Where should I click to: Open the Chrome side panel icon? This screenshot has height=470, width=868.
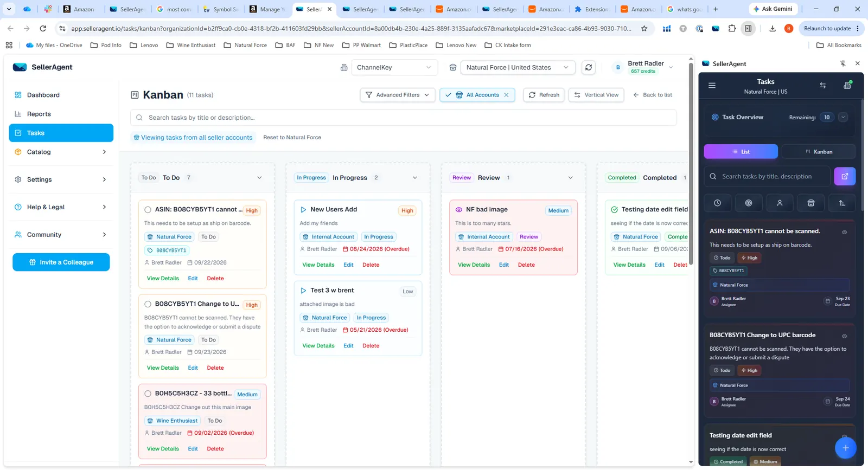coord(748,28)
